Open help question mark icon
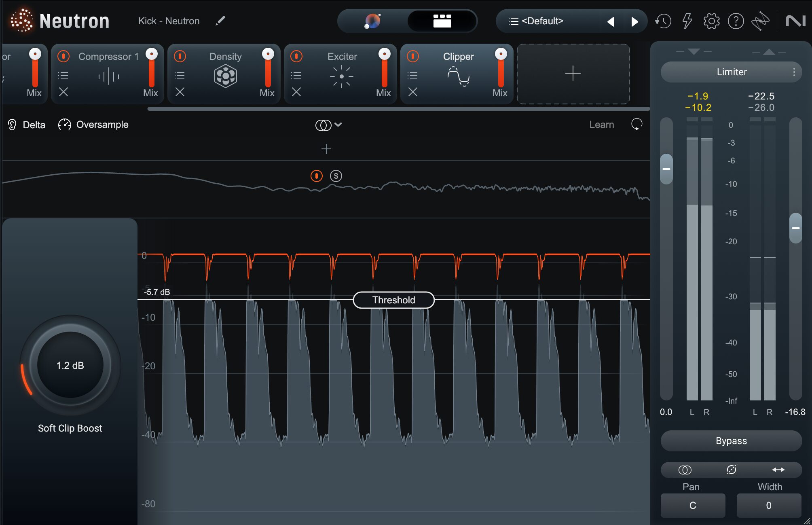The image size is (812, 525). (736, 21)
